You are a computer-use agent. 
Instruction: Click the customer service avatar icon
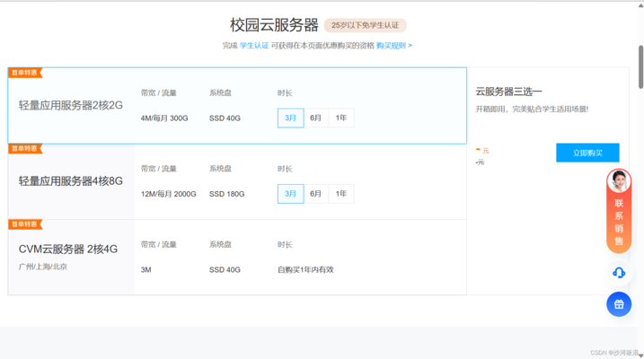tap(619, 181)
